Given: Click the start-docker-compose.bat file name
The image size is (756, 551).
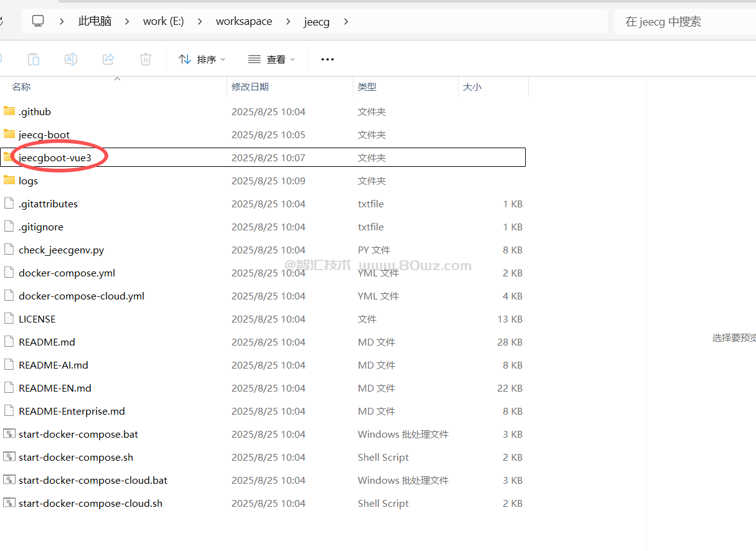Looking at the screenshot, I should [x=78, y=435].
